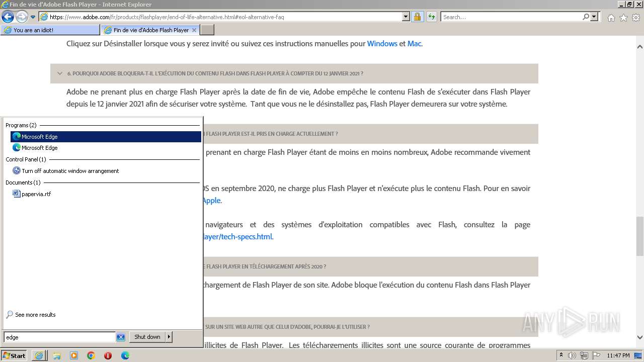Close the Adobe Flash Player tab
Viewport: 644px width, 362px height.
point(195,30)
